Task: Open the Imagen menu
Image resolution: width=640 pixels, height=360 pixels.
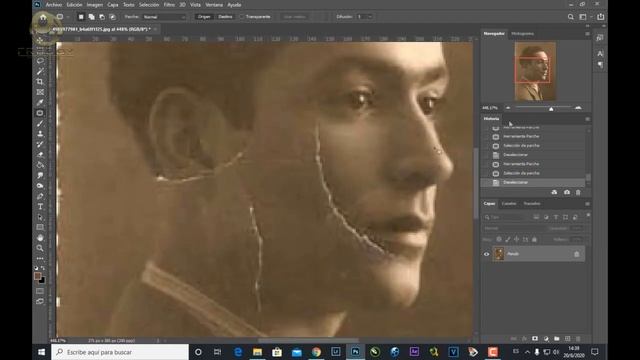Action: (94, 5)
